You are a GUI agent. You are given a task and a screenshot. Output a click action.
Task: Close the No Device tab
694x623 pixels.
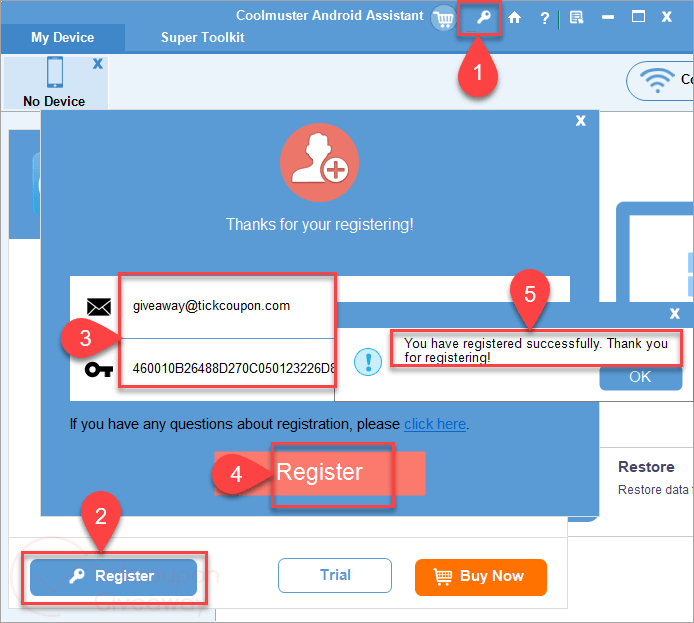pos(98,64)
